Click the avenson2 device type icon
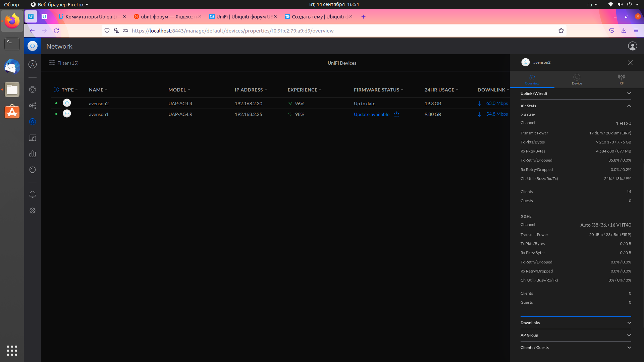This screenshot has height=362, width=644. pyautogui.click(x=67, y=103)
